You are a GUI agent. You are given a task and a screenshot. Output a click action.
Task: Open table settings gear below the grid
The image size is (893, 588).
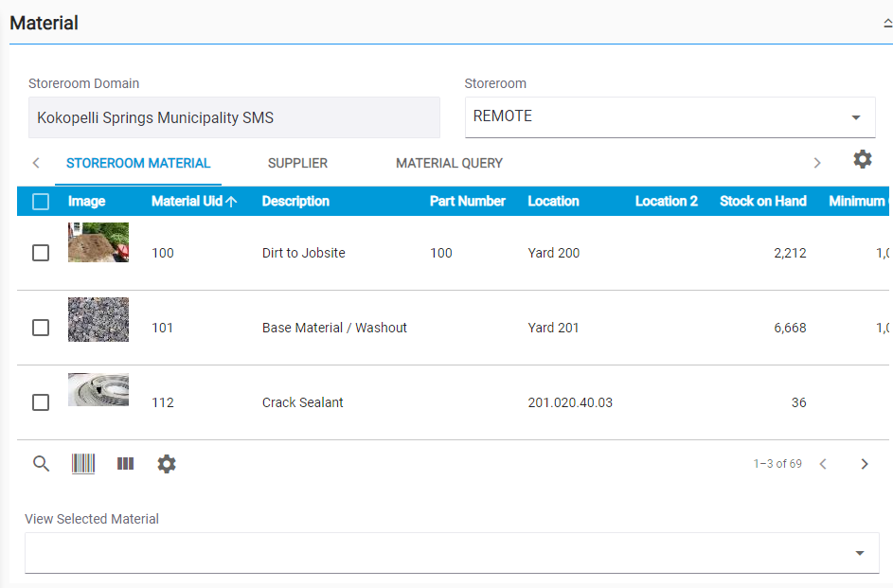(x=167, y=464)
